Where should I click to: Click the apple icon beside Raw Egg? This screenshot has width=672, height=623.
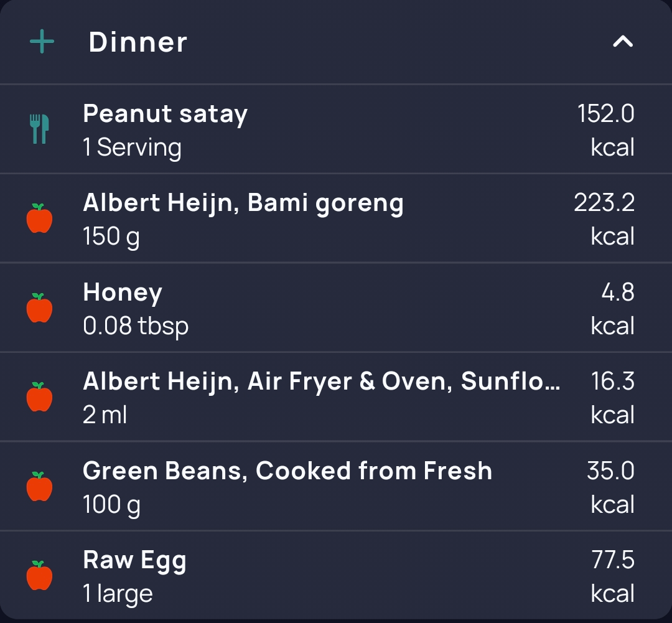[39, 576]
